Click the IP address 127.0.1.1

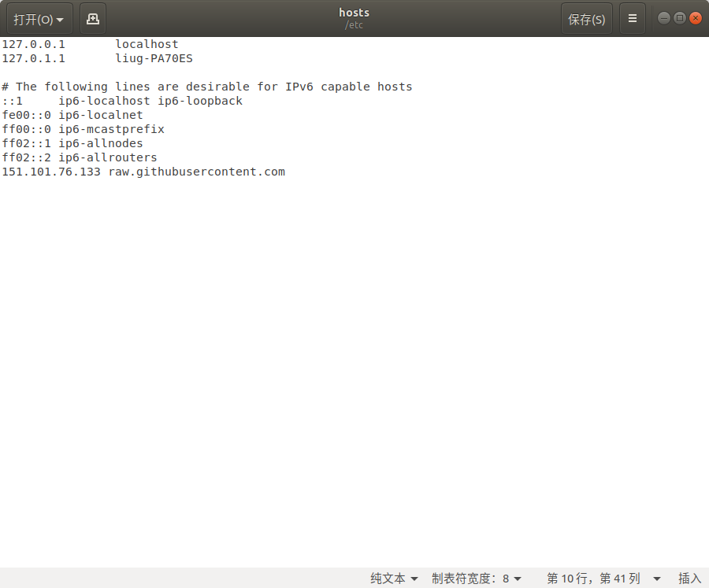[33, 59]
